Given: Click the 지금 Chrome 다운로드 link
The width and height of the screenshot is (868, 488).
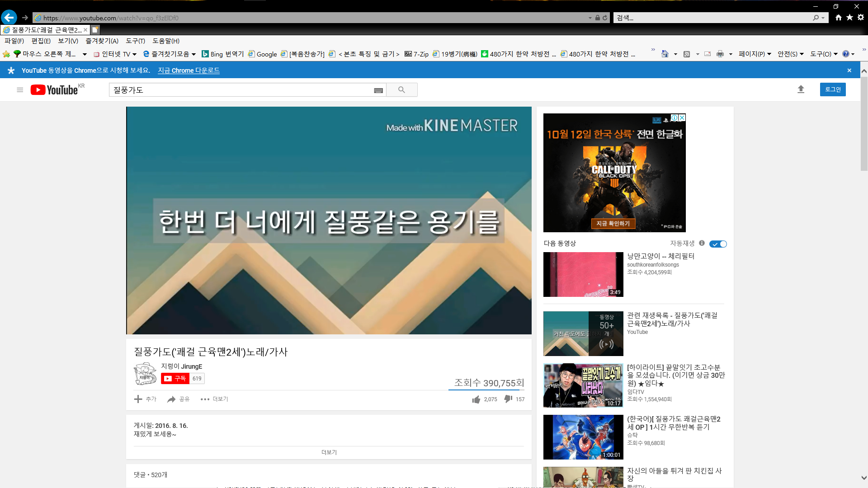Looking at the screenshot, I should click(189, 70).
